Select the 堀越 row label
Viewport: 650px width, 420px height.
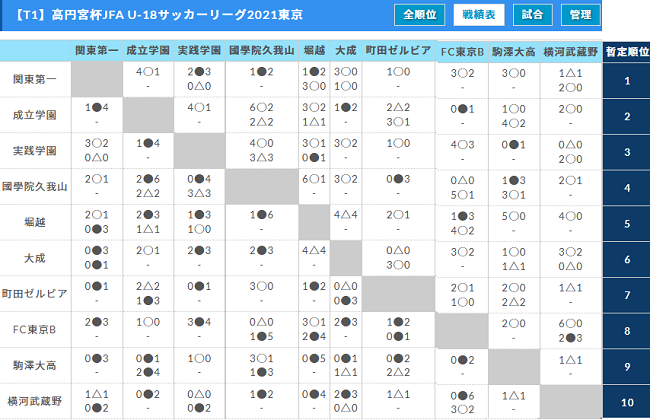tap(35, 222)
